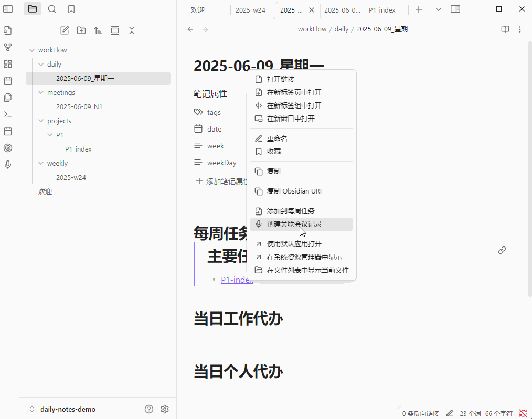The image size is (532, 419).
Task: Follow the P1-index link in the note
Action: pyautogui.click(x=236, y=280)
